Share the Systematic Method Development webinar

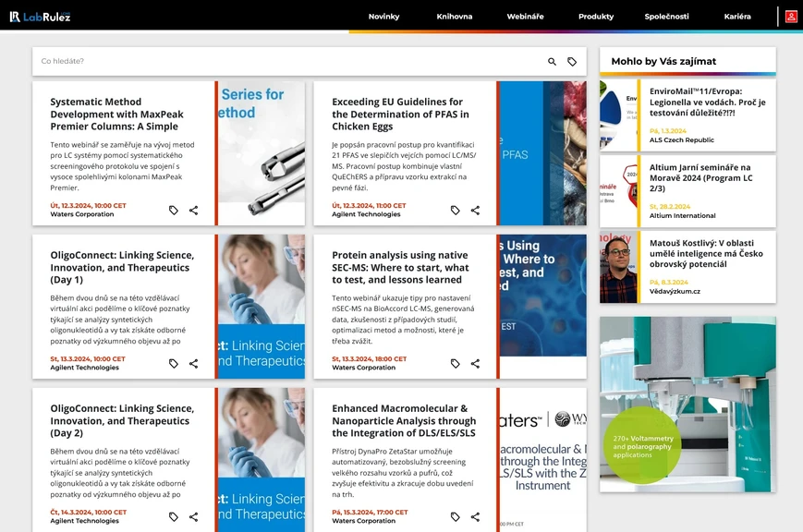pos(193,210)
